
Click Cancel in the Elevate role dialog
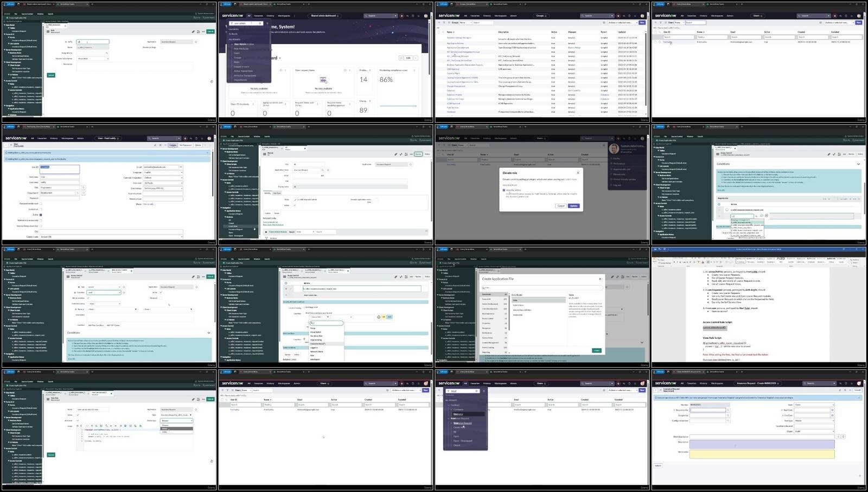561,206
